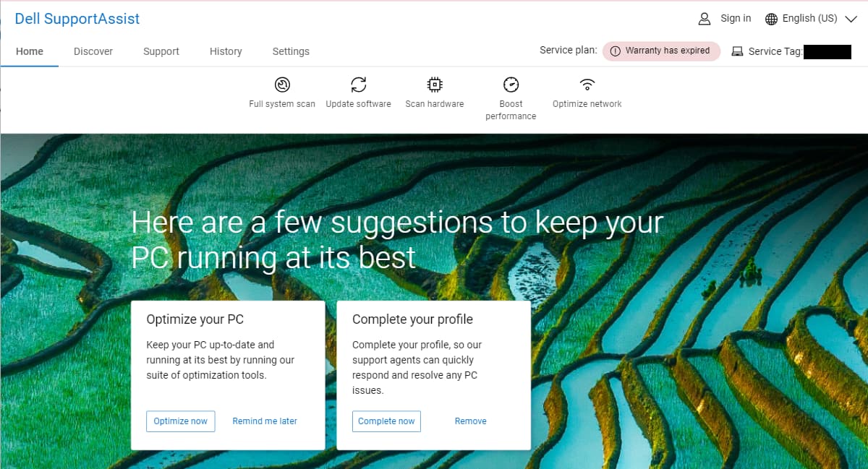Click the Update software icon
Viewport: 868px width, 469px height.
coord(358,85)
